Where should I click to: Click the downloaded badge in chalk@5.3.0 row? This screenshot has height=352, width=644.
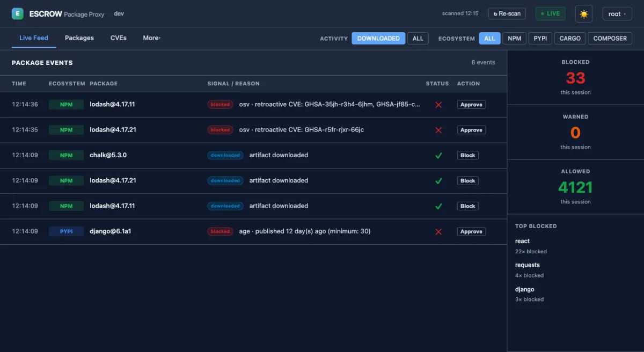click(x=225, y=155)
